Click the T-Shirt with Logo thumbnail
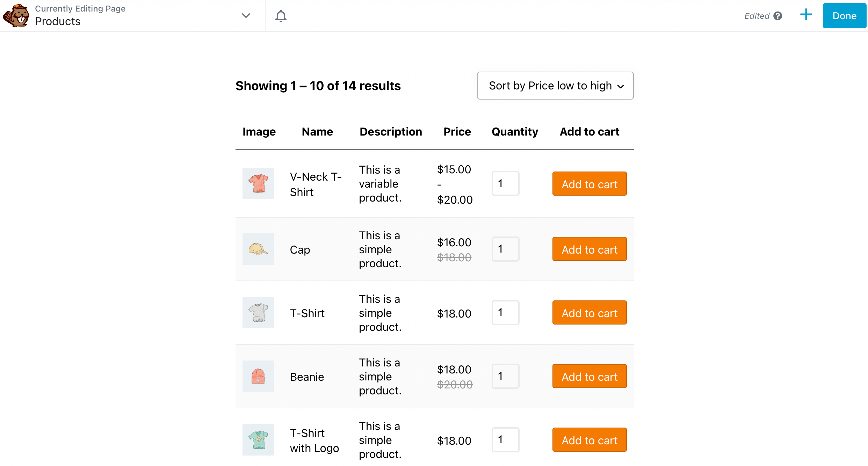Image resolution: width=868 pixels, height=466 pixels. click(258, 440)
